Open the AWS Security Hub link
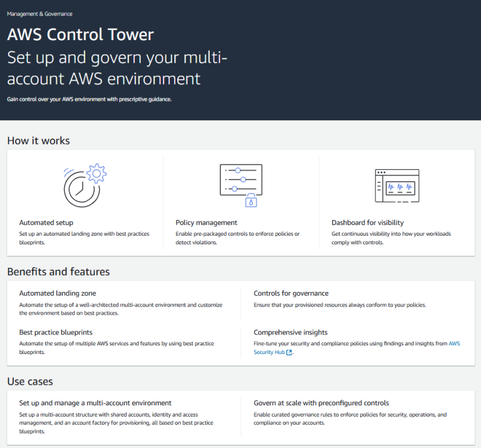481x448 pixels. [x=357, y=348]
